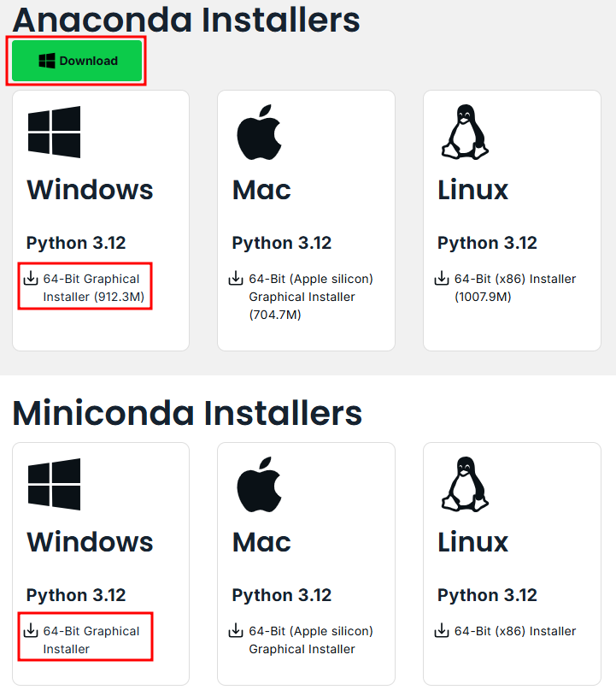
Task: Click download icon beside Anaconda 912.3M installer
Action: (x=31, y=278)
